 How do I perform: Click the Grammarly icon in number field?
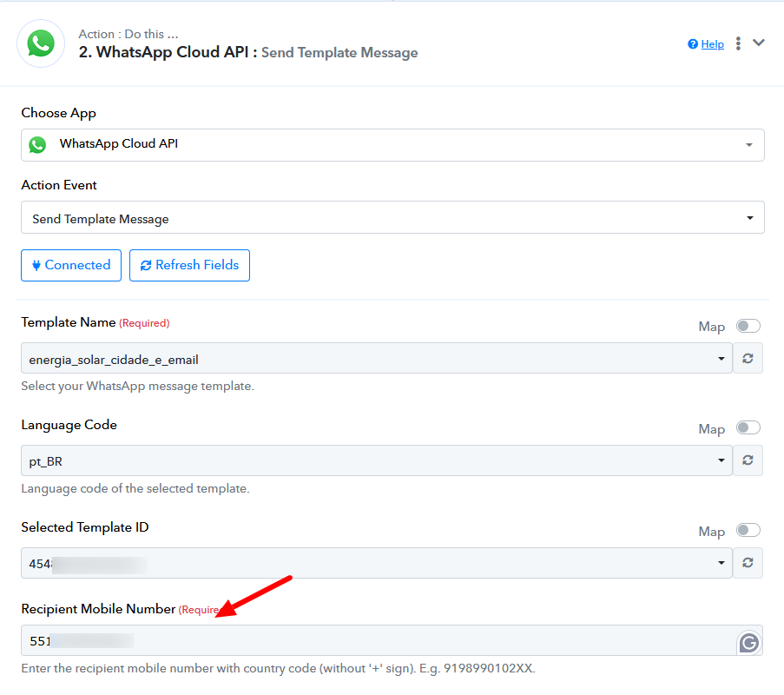(748, 643)
